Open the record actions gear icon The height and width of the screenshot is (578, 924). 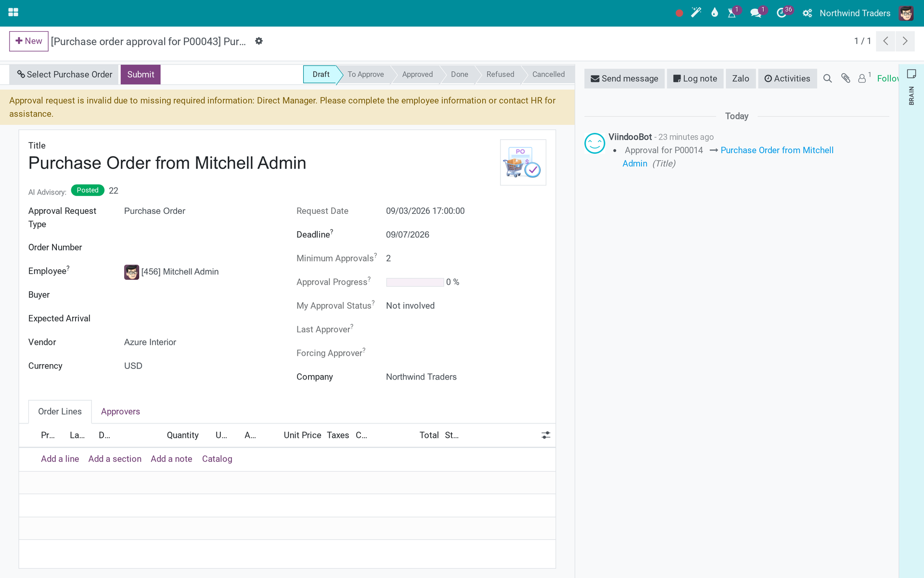pos(259,41)
